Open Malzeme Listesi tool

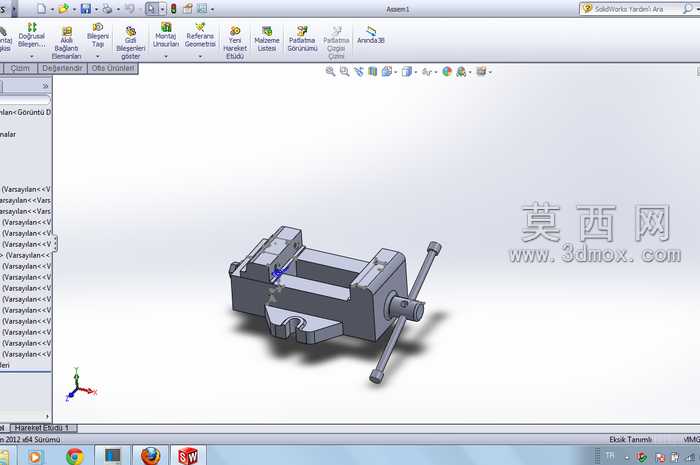267,39
